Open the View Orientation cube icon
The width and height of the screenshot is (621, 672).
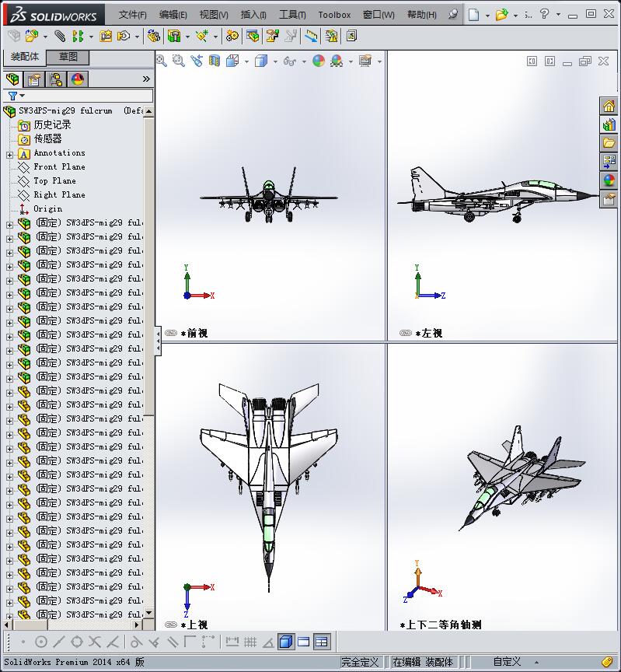click(232, 61)
